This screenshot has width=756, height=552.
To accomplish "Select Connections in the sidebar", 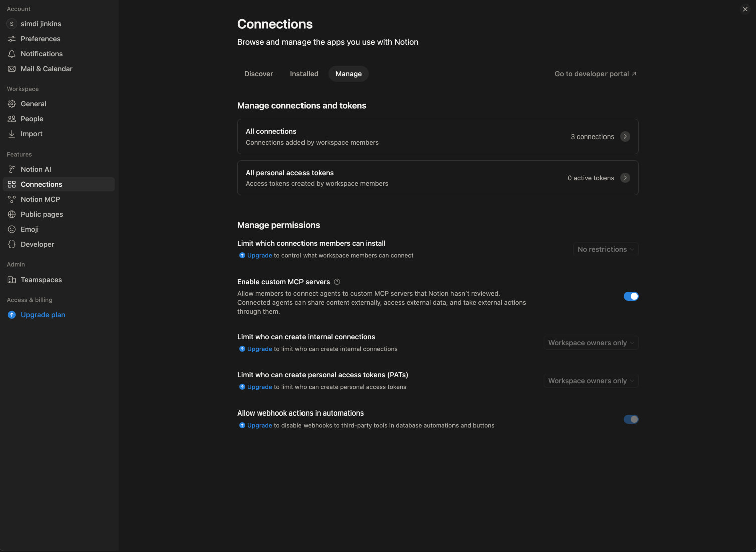I will 59,184.
